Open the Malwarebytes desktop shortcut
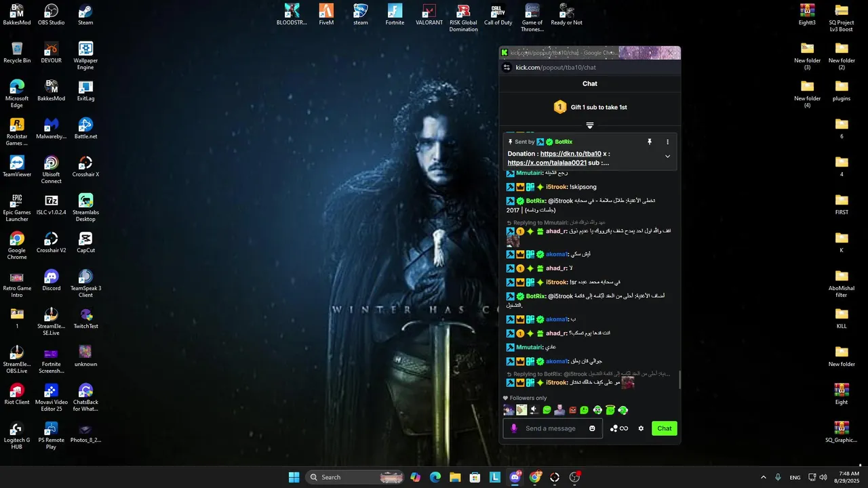 coord(52,129)
